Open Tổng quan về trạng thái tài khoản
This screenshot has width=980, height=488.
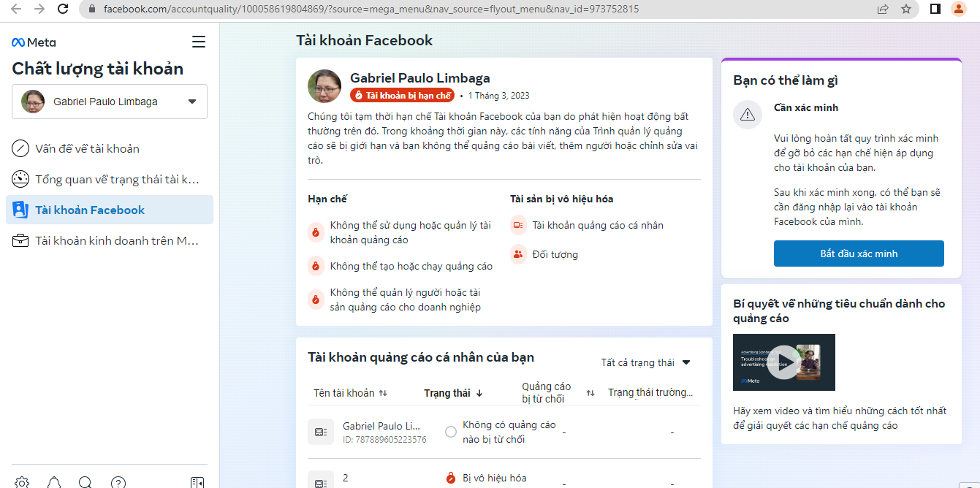click(x=110, y=179)
